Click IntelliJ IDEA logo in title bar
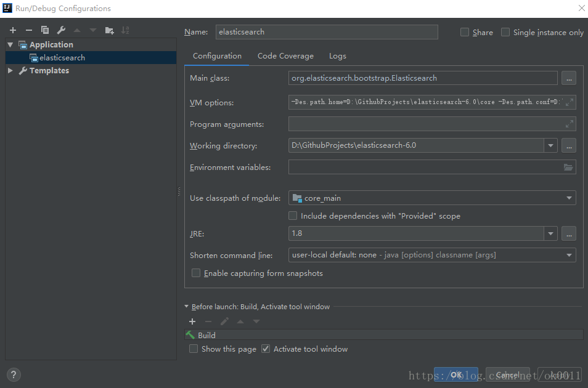This screenshot has width=588, height=388. coord(7,8)
